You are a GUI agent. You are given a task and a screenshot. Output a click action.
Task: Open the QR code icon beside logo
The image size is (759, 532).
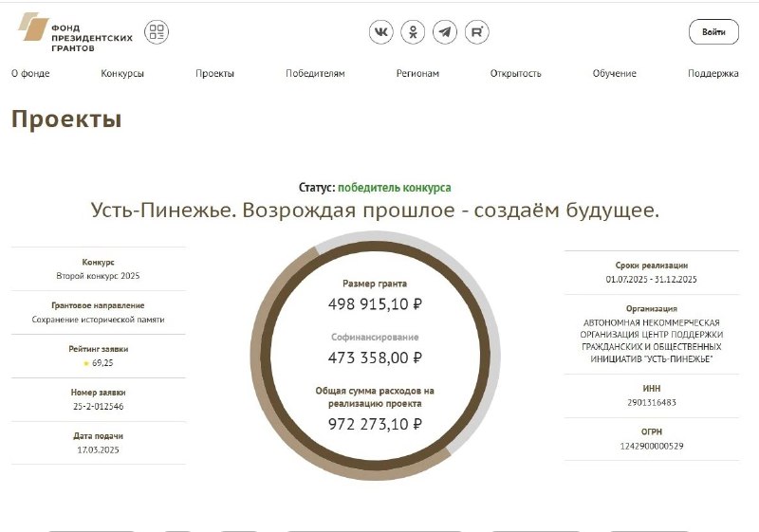pyautogui.click(x=157, y=32)
